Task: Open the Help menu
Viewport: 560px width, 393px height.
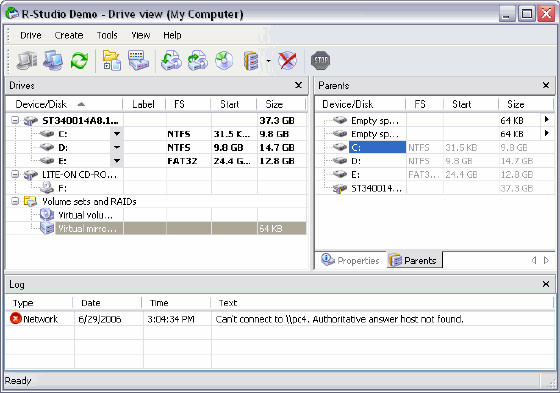Action: pyautogui.click(x=172, y=35)
